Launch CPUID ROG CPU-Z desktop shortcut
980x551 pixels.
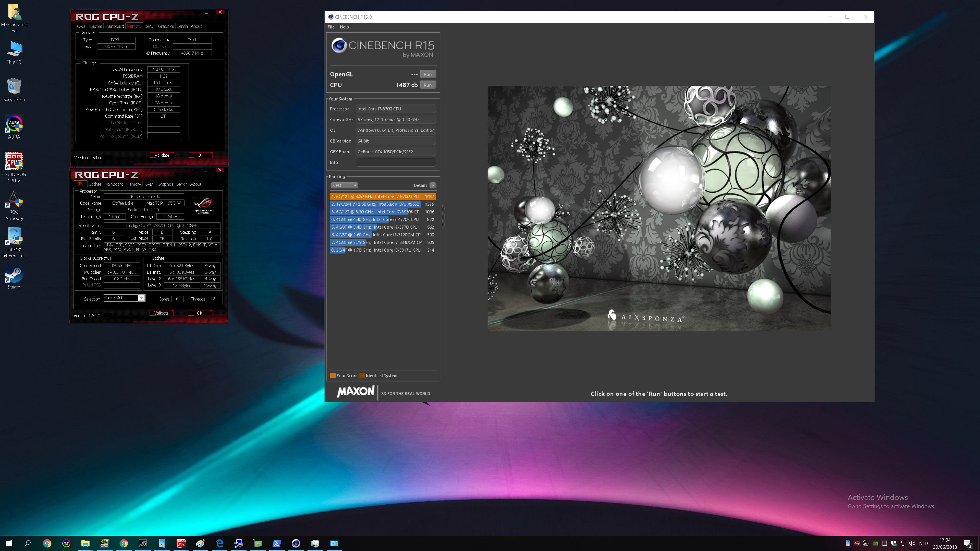(14, 167)
